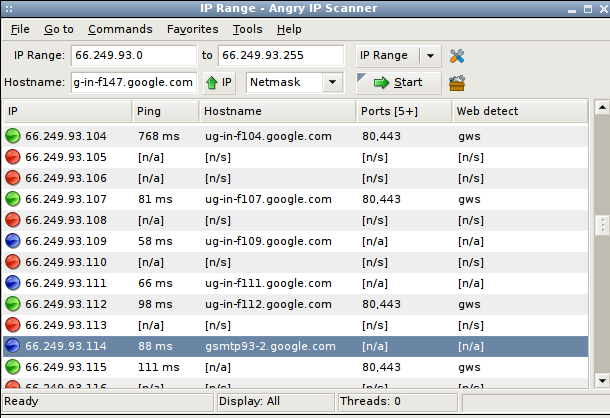This screenshot has width=610, height=418.
Task: Start the scan with the Start button
Action: [x=398, y=83]
